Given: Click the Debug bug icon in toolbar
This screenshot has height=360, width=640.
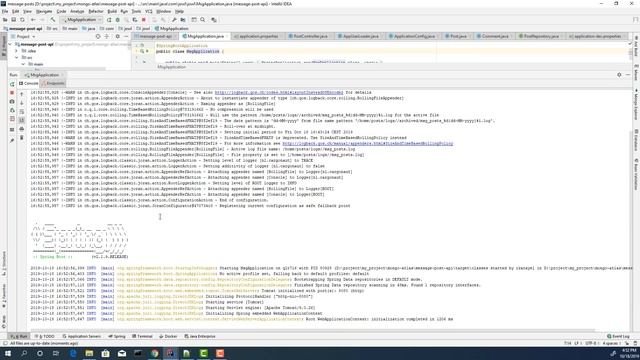Looking at the screenshot, I should pos(118,20).
